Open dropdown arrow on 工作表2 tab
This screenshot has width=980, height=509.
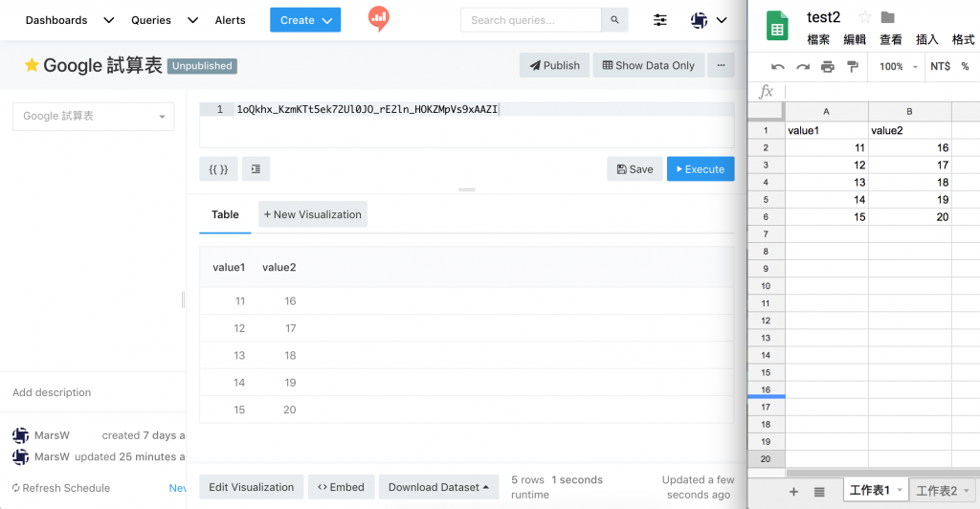pyautogui.click(x=967, y=491)
